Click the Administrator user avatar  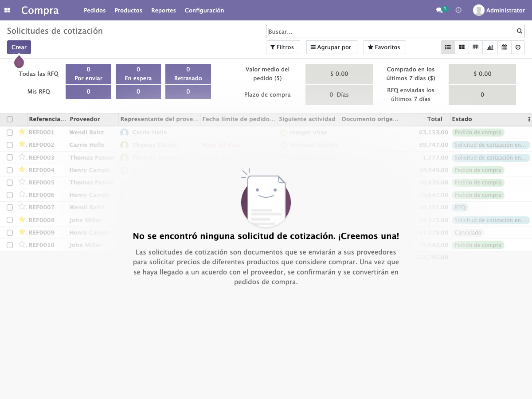coord(478,10)
